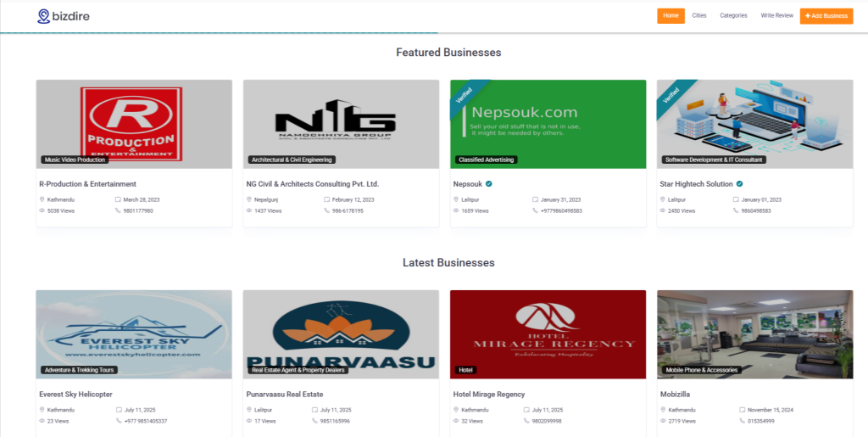Click Software Development & IT Consultant tag

(714, 160)
